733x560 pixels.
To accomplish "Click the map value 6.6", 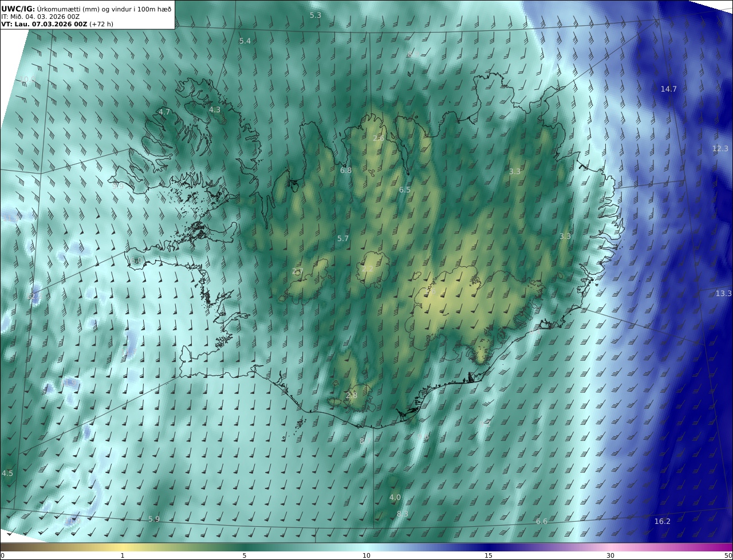I will click(541, 522).
